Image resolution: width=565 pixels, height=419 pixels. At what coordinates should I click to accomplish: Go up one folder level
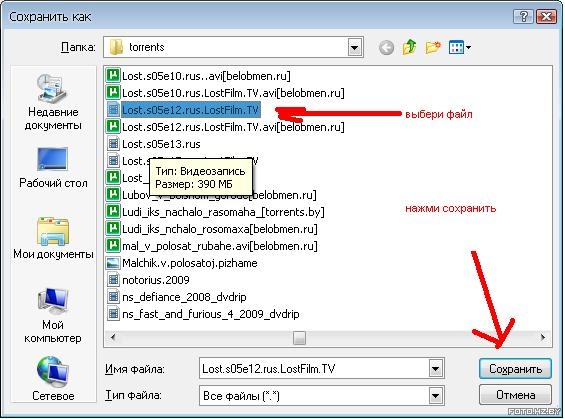pos(409,47)
